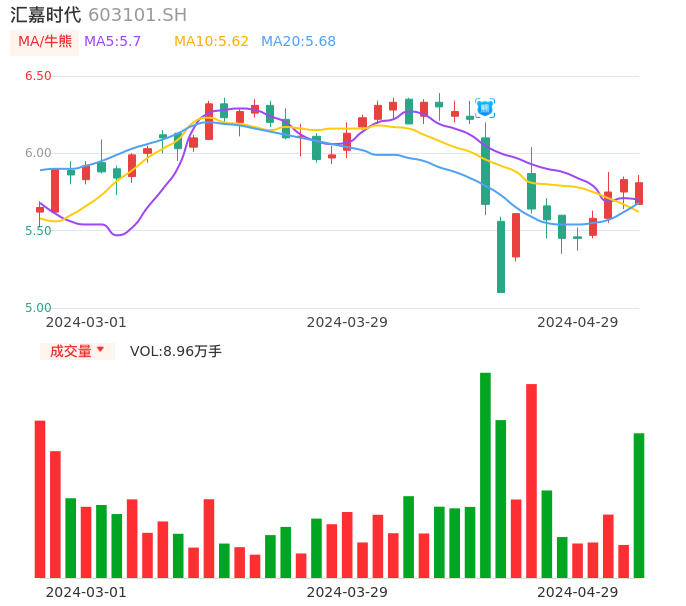Click the 2024-04-29 date label under volume chart
686x606 pixels.
tap(578, 592)
